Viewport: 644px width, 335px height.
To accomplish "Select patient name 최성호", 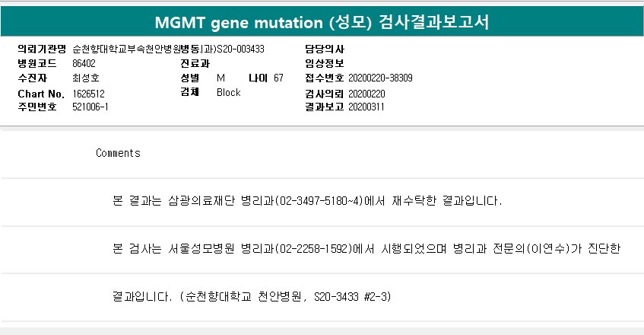I will pyautogui.click(x=86, y=78).
